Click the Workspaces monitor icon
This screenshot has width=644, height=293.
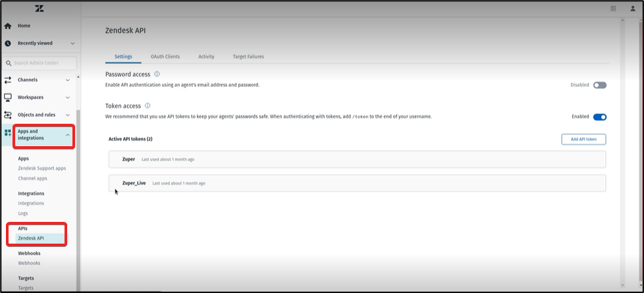tap(7, 97)
